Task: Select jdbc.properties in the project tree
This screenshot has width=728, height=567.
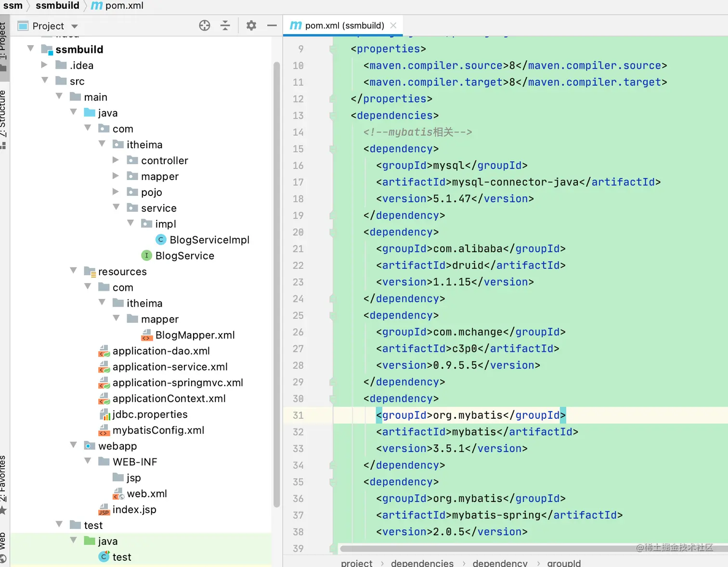Action: (x=150, y=414)
